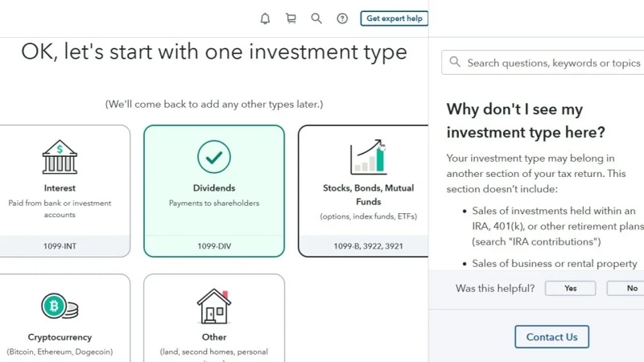Click the Get expert help button
The height and width of the screenshot is (362, 644).
394,19
